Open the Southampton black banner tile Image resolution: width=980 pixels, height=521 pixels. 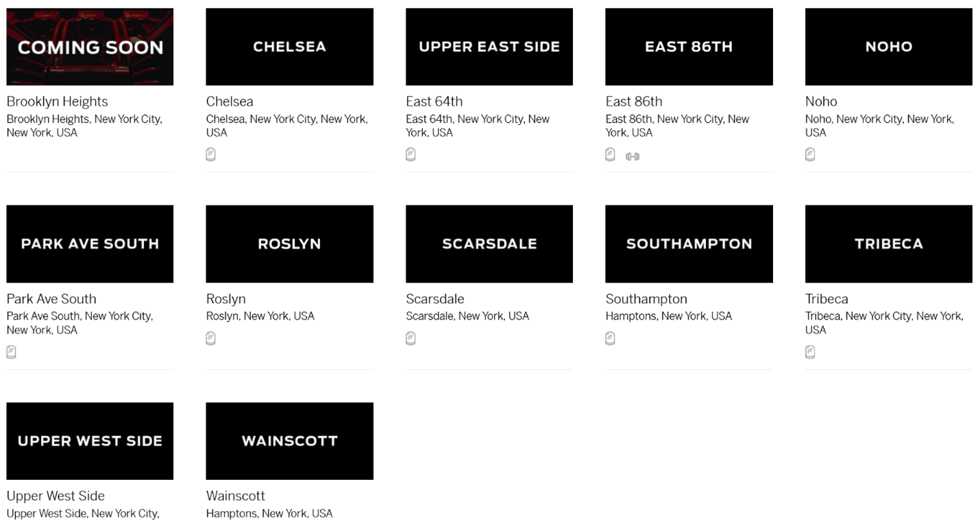coord(689,243)
